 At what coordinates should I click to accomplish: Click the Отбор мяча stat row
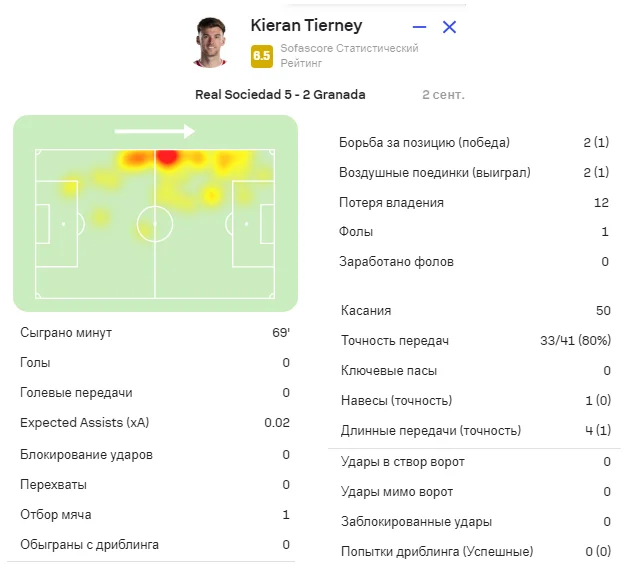coord(155,515)
